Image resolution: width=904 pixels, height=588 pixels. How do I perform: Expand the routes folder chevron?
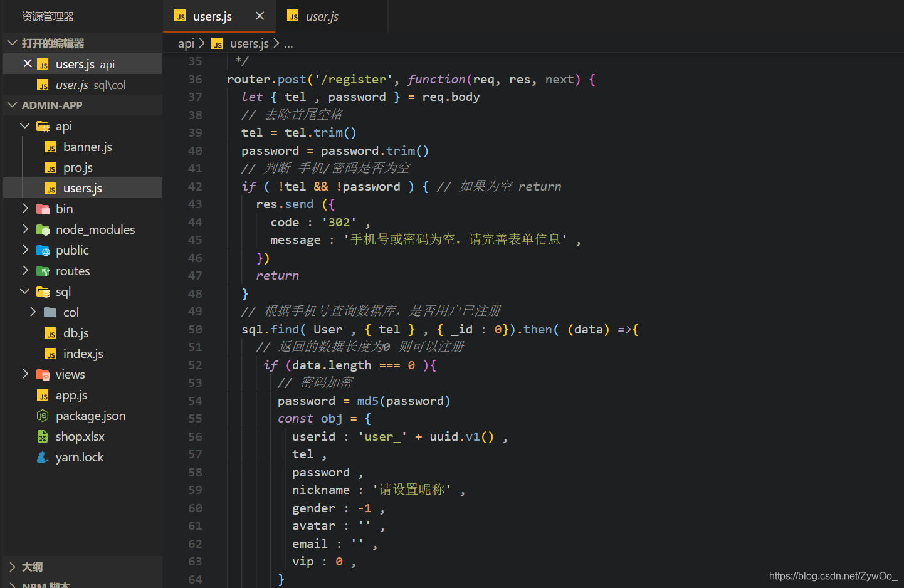[x=25, y=270]
